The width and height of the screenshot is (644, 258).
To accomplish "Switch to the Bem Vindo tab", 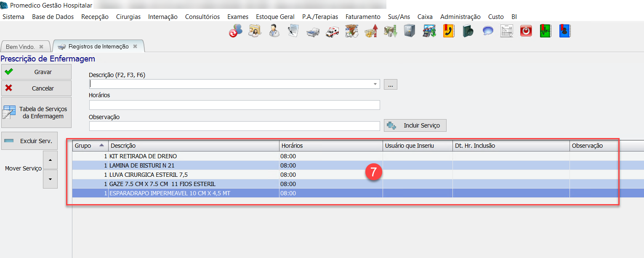I will click(x=20, y=47).
